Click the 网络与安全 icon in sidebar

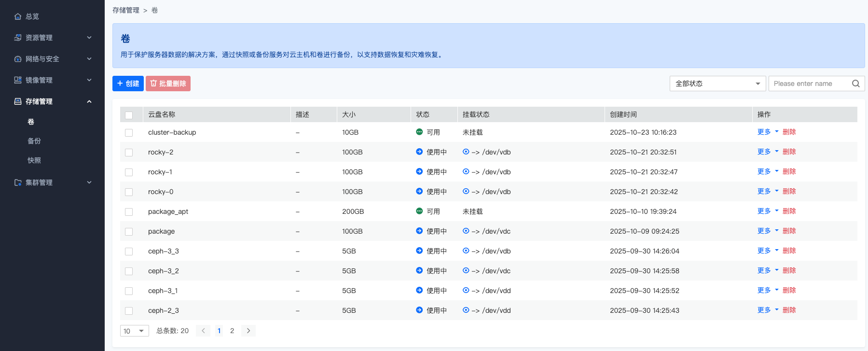coord(18,59)
